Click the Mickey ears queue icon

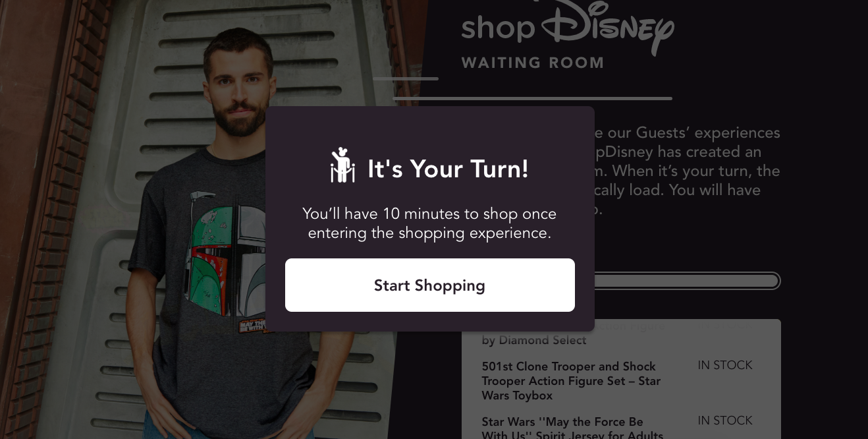(x=342, y=165)
